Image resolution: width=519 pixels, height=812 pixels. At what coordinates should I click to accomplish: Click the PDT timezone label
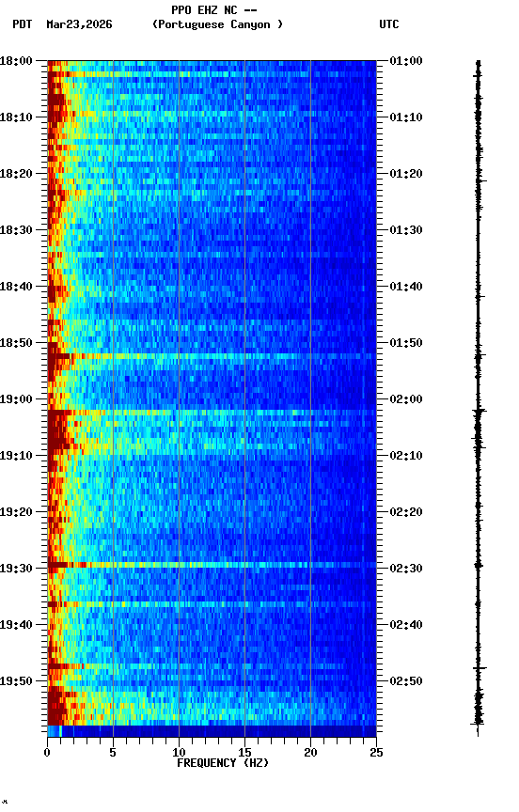23,24
